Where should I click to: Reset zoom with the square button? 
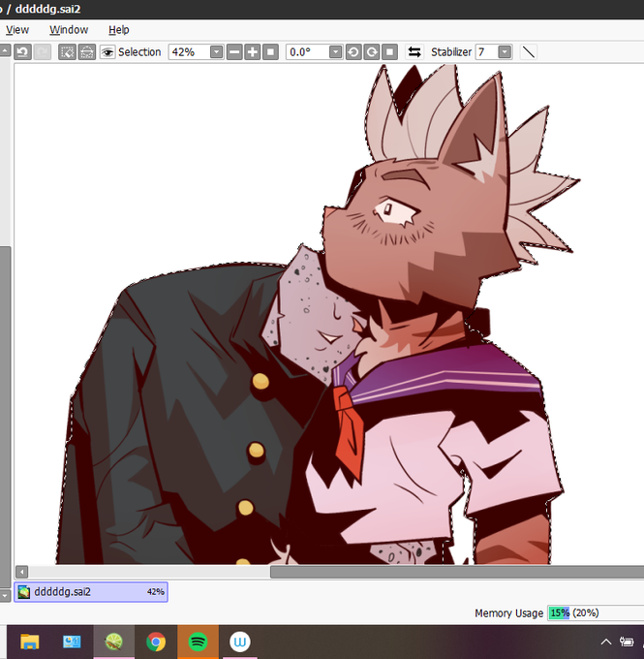coord(270,52)
